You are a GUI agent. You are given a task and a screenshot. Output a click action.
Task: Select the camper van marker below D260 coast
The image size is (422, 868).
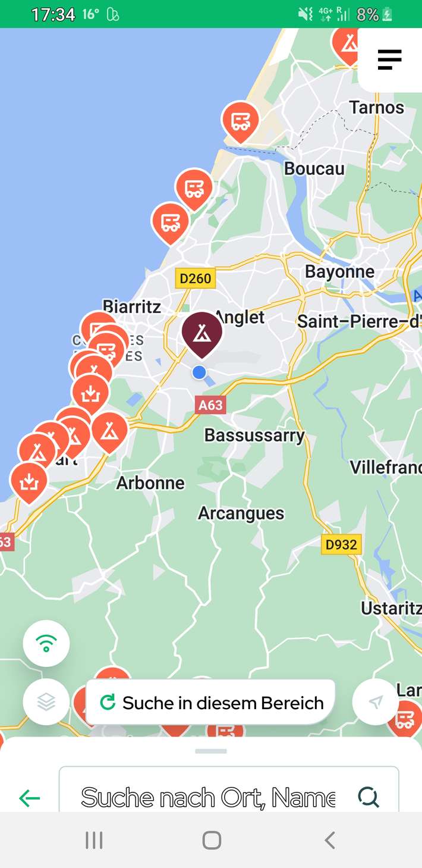pyautogui.click(x=171, y=223)
